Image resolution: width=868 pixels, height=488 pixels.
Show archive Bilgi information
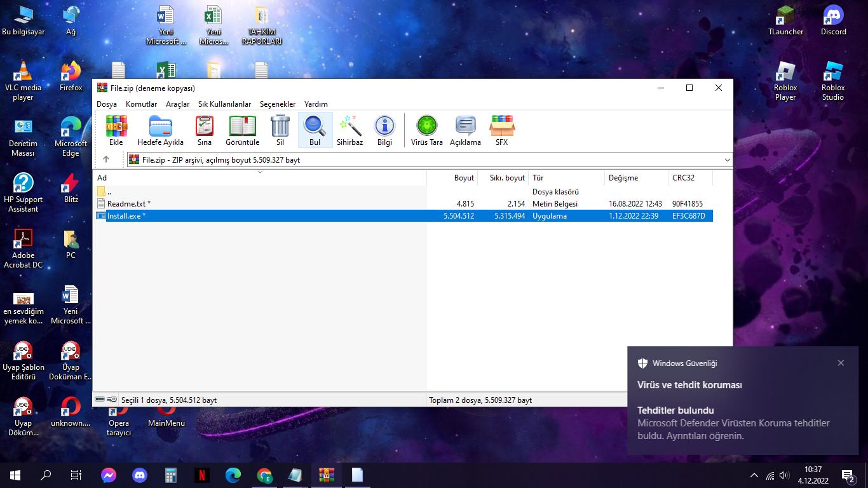pyautogui.click(x=384, y=130)
